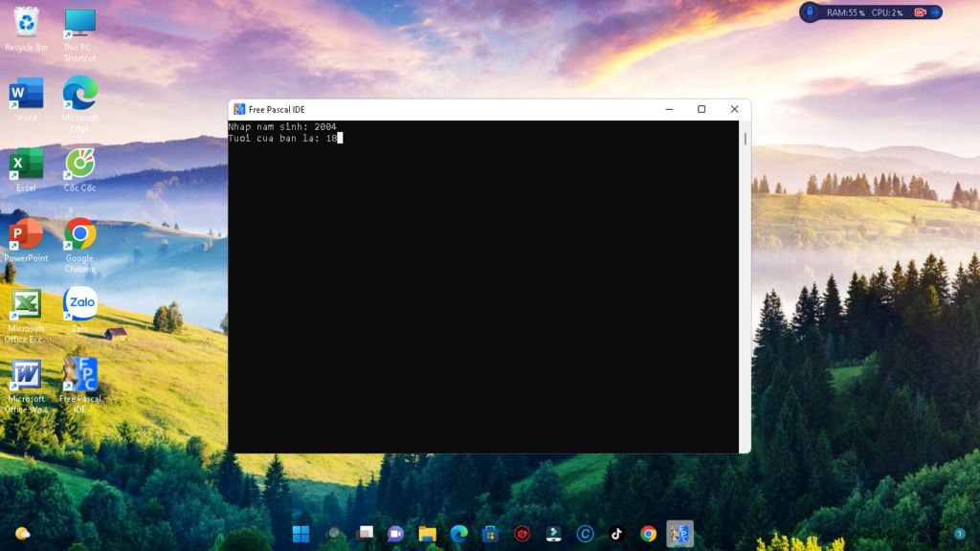Open the blue circled C taskbar app
980x551 pixels.
(x=585, y=534)
